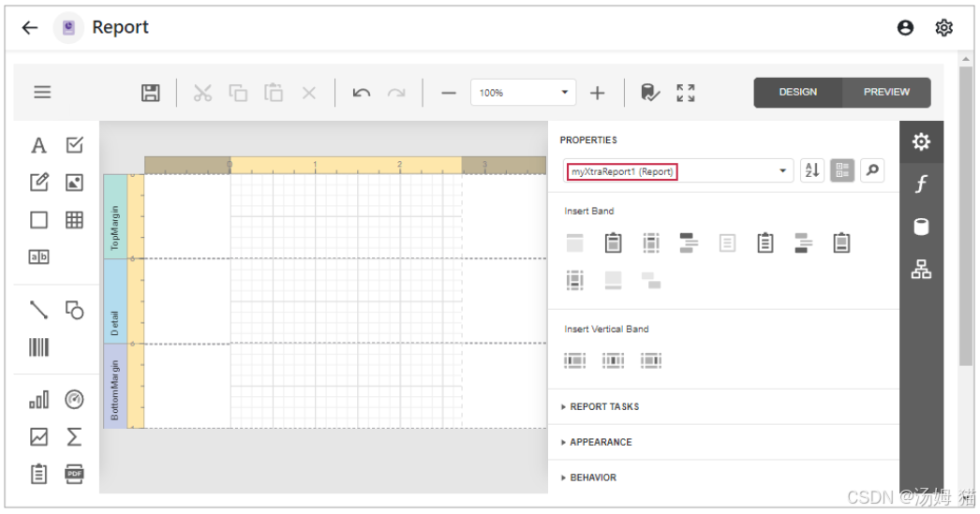Insert the second vertical band
Screen dimensions: 980x514
click(x=613, y=360)
